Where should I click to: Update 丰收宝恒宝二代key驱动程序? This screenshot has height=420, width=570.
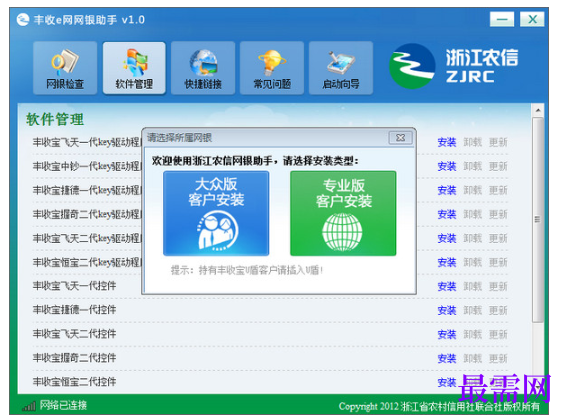coord(498,262)
